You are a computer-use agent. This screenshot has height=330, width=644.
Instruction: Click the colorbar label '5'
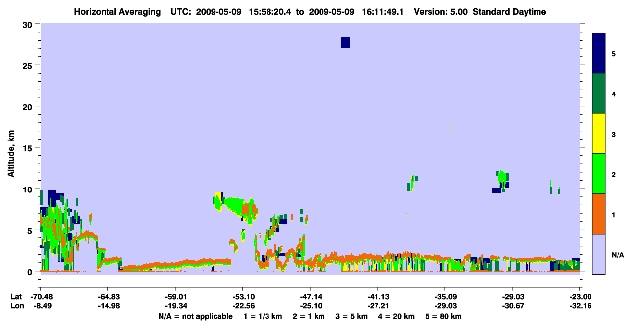(x=614, y=53)
